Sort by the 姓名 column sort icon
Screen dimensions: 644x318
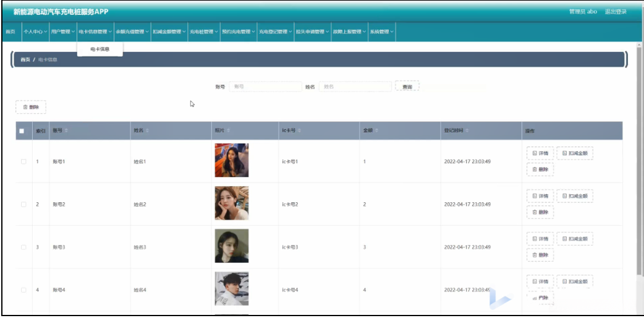pos(147,131)
